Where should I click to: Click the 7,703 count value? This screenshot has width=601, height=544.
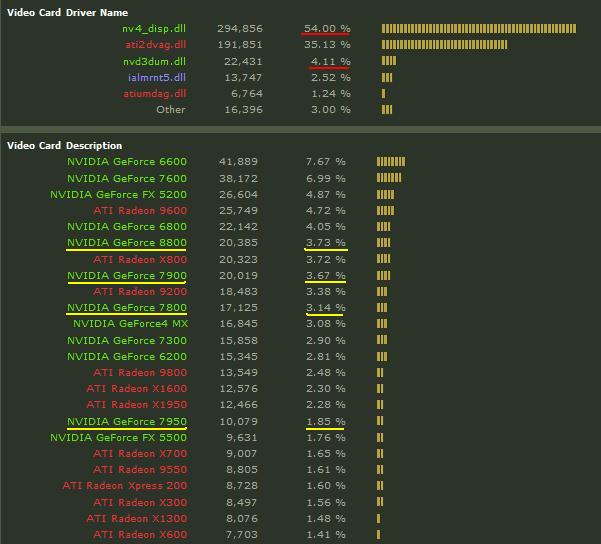241,535
